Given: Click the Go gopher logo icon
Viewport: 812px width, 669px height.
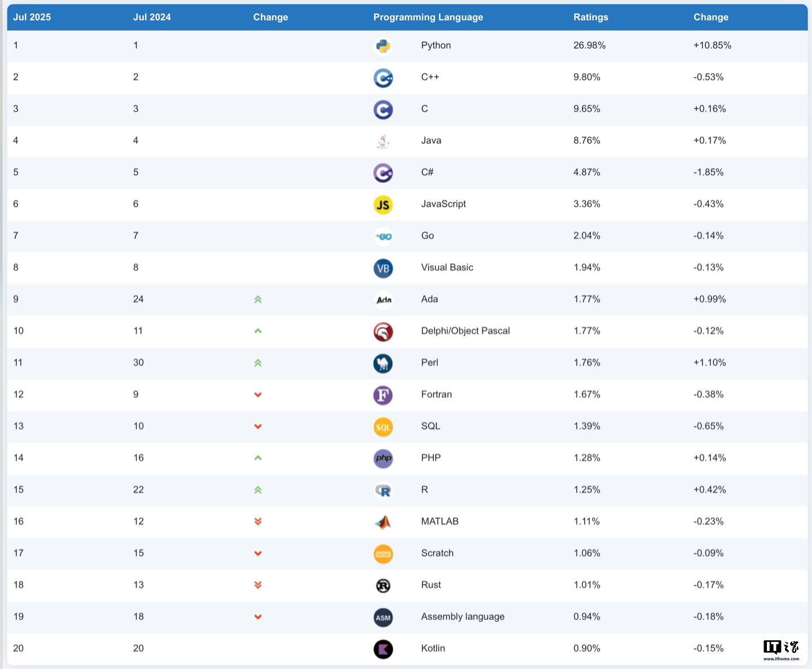Looking at the screenshot, I should click(x=384, y=236).
